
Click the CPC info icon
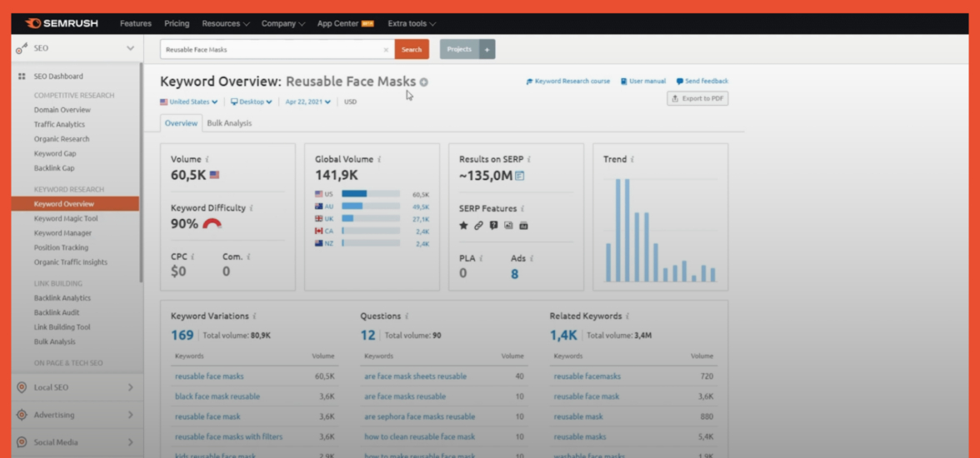click(192, 256)
